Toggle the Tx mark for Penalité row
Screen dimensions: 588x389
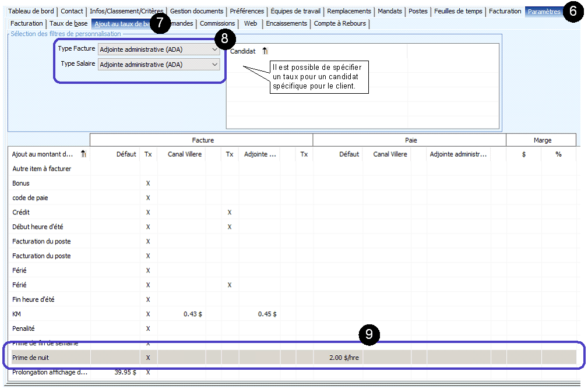tap(148, 329)
